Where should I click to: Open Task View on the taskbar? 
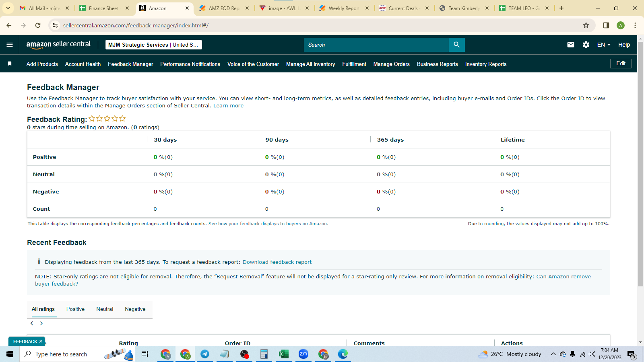pos(145,354)
